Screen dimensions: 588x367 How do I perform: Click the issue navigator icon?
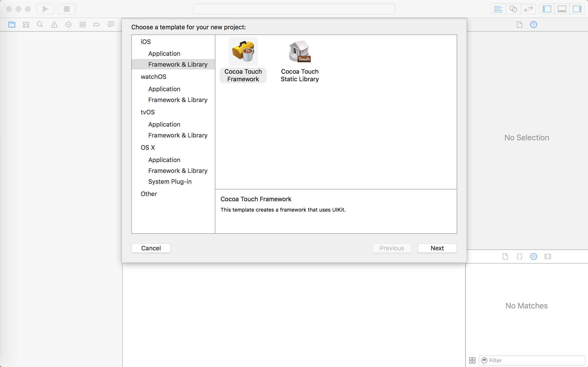point(54,25)
